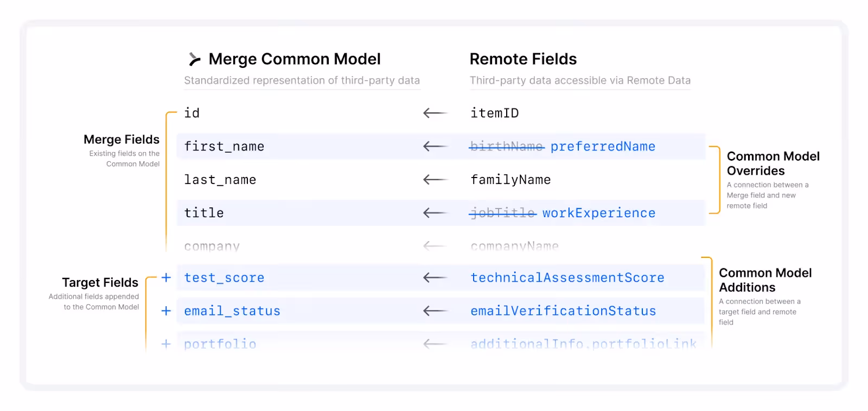Click the arrow in the email_status row
The width and height of the screenshot is (868, 411).
tap(435, 311)
